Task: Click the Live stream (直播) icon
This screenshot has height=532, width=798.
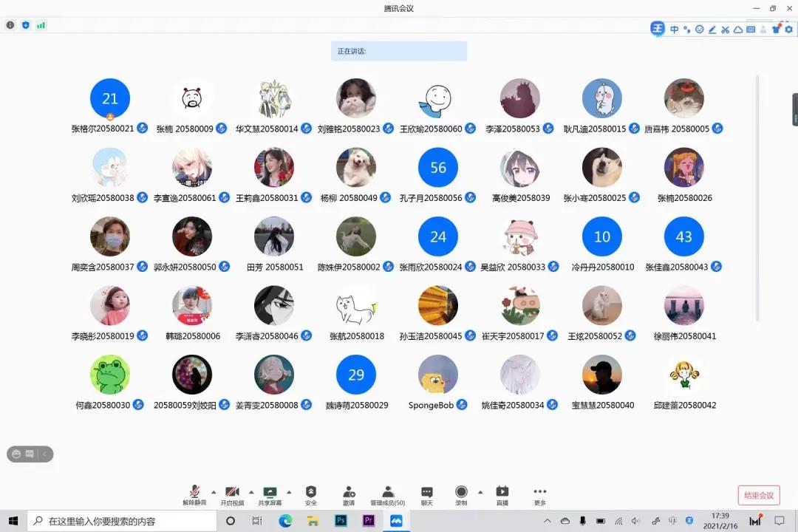Action: pos(502,493)
